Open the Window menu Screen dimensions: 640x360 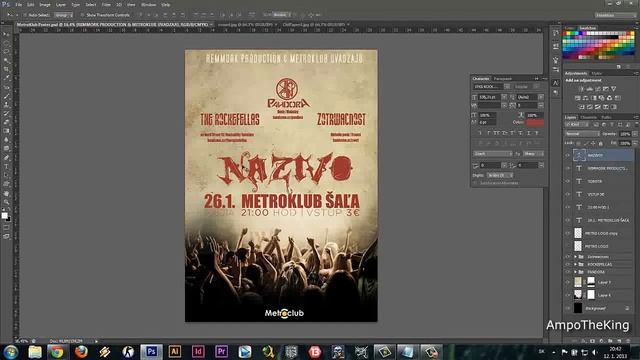(148, 4)
